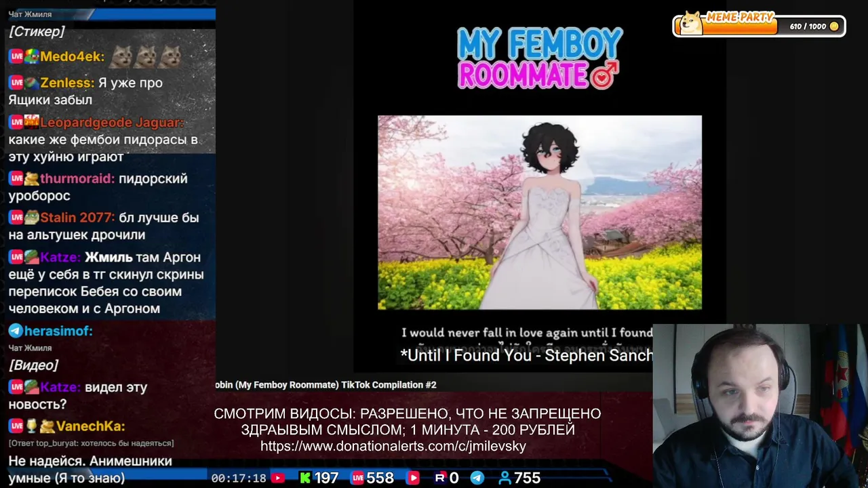
Task: Click the coin icon beside 610 / 1000
Action: [x=834, y=26]
